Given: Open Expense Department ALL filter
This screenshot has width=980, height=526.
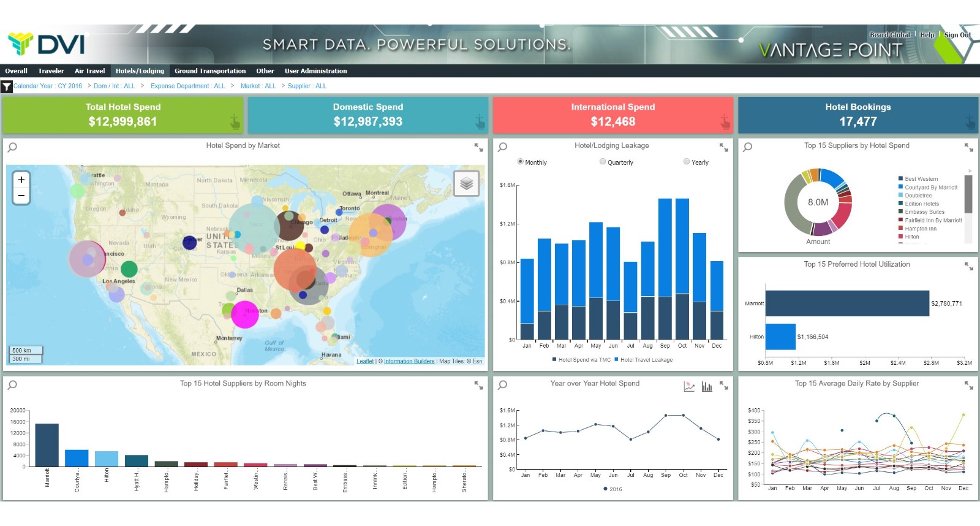Looking at the screenshot, I should click(x=188, y=86).
